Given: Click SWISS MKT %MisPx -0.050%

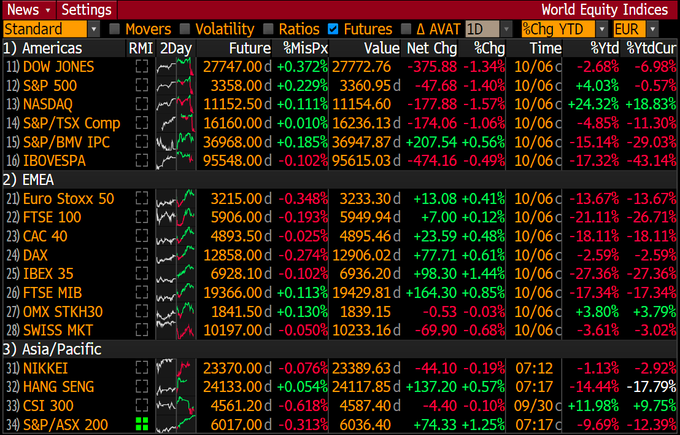Looking at the screenshot, I should coord(303,330).
